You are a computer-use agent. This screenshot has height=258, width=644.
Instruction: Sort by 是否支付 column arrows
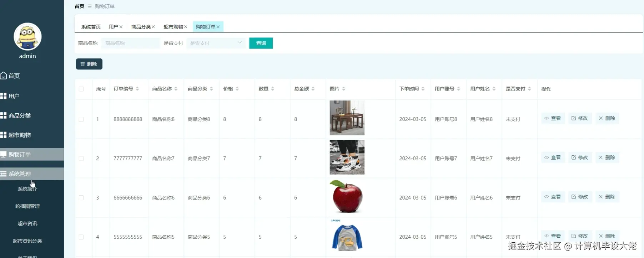tap(529, 89)
